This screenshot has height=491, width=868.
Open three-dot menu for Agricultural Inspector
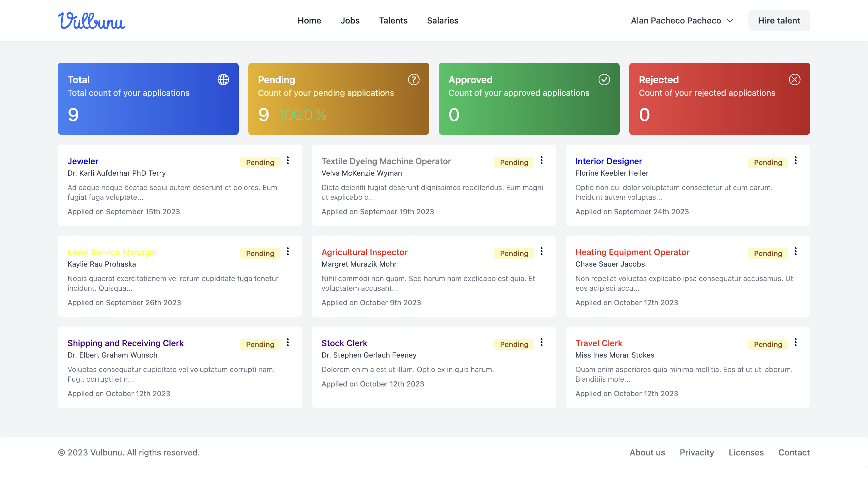[x=542, y=252]
